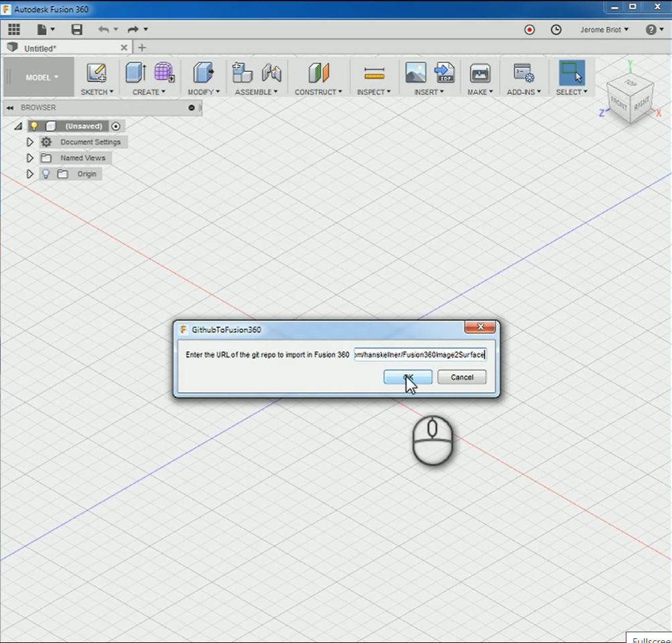Click the Create Sketch icon
672x643 pixels.
(x=96, y=73)
